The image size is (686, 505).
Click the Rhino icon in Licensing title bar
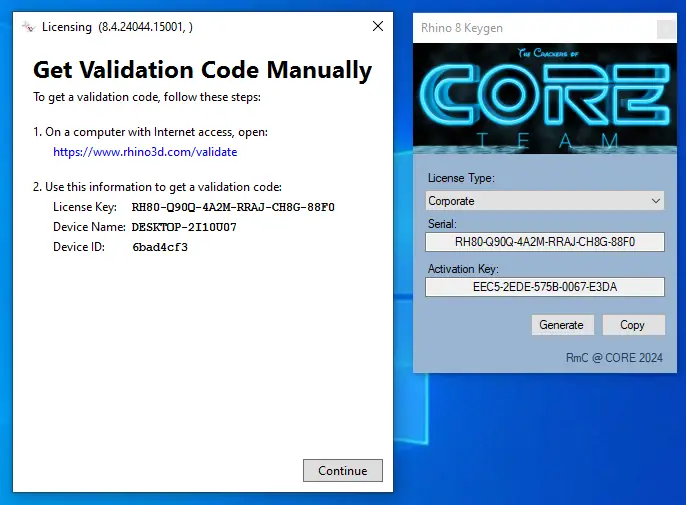click(x=28, y=27)
